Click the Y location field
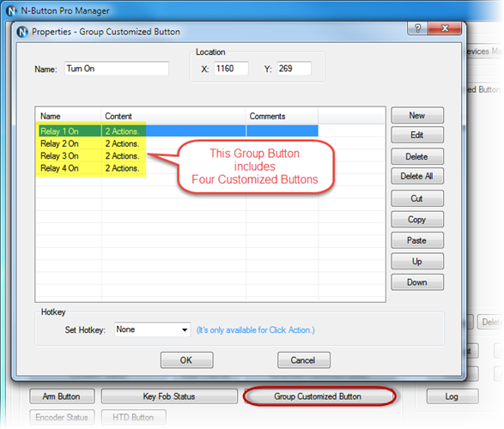This screenshot has width=504, height=429. point(294,69)
